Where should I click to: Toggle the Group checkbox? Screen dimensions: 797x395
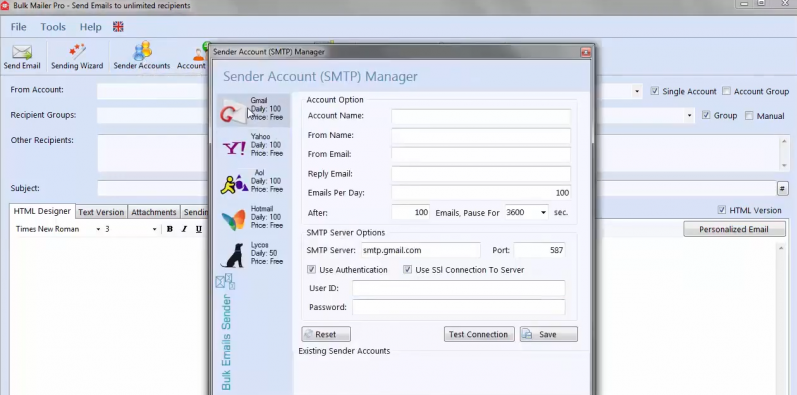(x=706, y=115)
